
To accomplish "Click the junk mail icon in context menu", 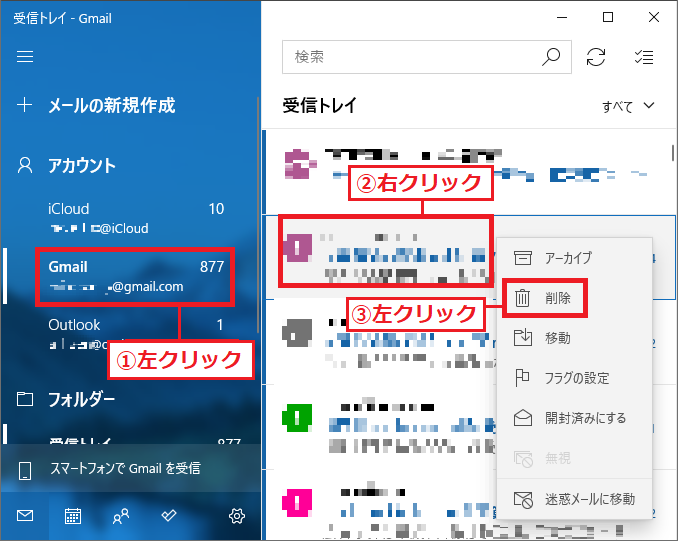I will 523,499.
